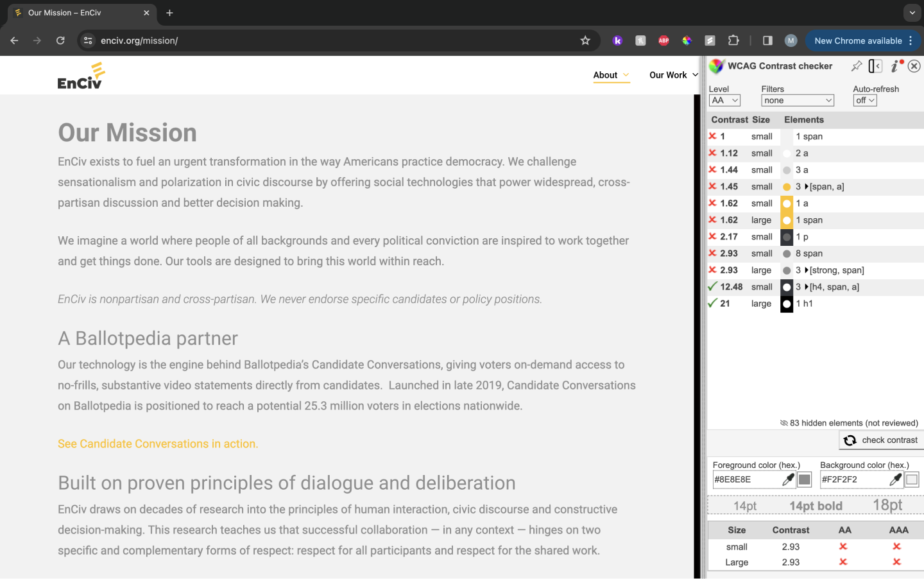Viewport: 924px width, 579px height.
Task: Open the purple K extension
Action: (x=617, y=40)
